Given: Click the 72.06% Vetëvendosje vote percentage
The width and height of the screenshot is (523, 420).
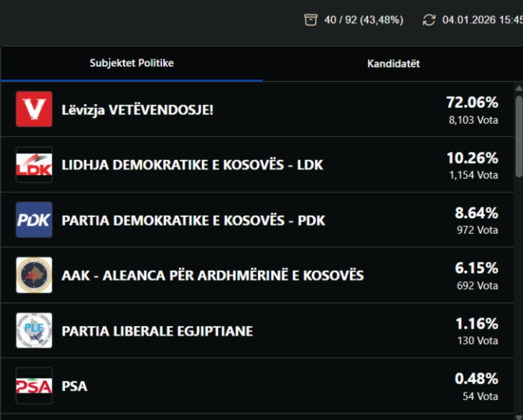Looking at the screenshot, I should [x=472, y=103].
